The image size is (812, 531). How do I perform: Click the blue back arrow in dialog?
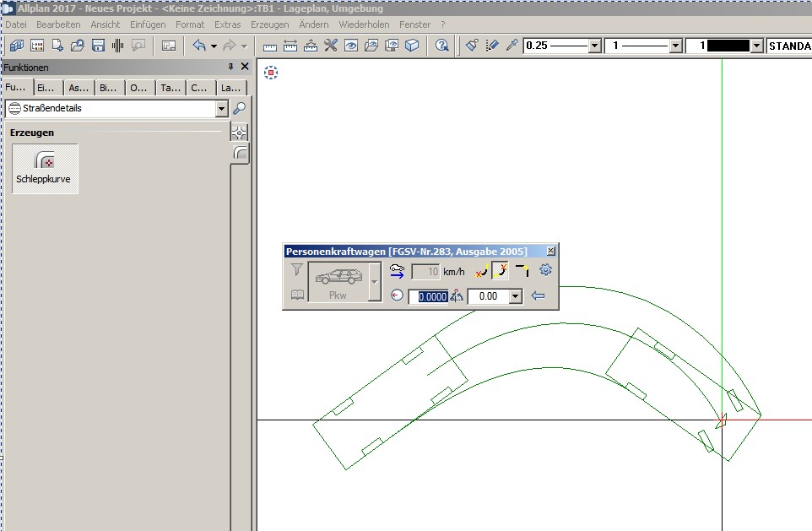coord(538,296)
